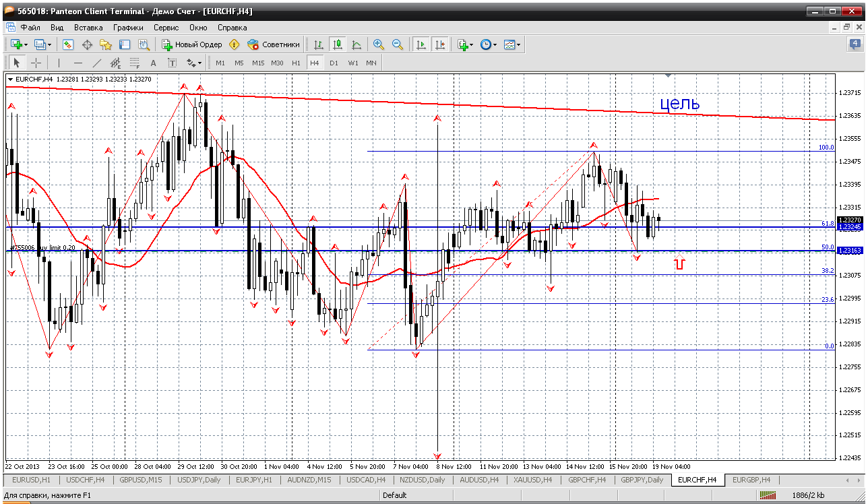Switch timeframe to H1
Viewport: 868px width, 504px height.
(x=296, y=63)
